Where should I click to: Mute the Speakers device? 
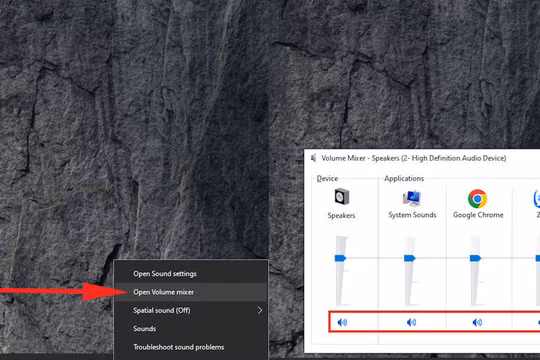pos(342,322)
